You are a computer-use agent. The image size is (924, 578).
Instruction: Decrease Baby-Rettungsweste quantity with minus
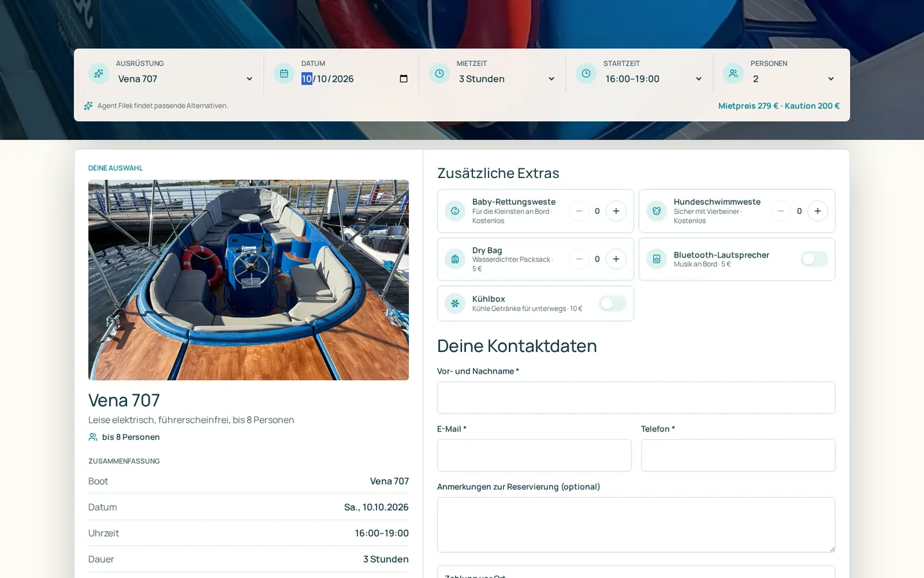tap(579, 211)
